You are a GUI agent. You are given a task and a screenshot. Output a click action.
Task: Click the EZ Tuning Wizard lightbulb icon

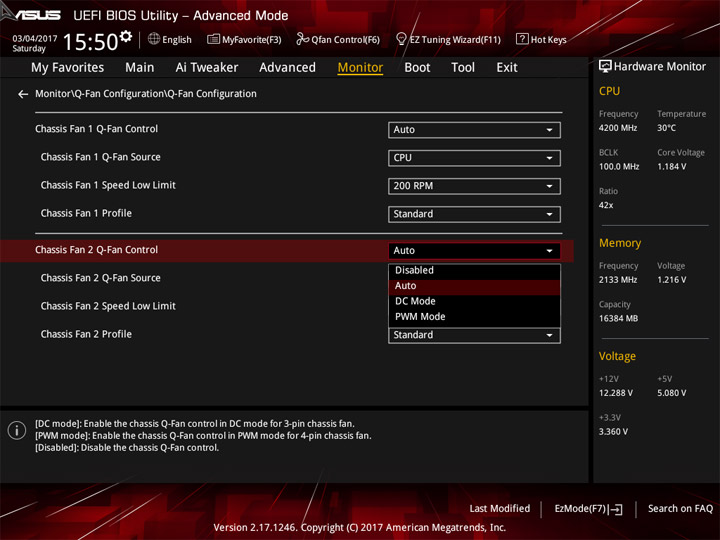click(401, 39)
